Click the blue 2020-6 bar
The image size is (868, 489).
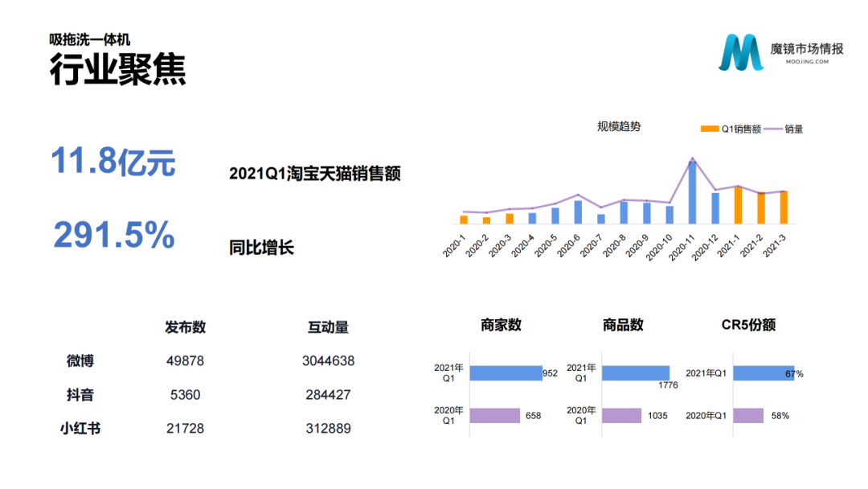(578, 212)
